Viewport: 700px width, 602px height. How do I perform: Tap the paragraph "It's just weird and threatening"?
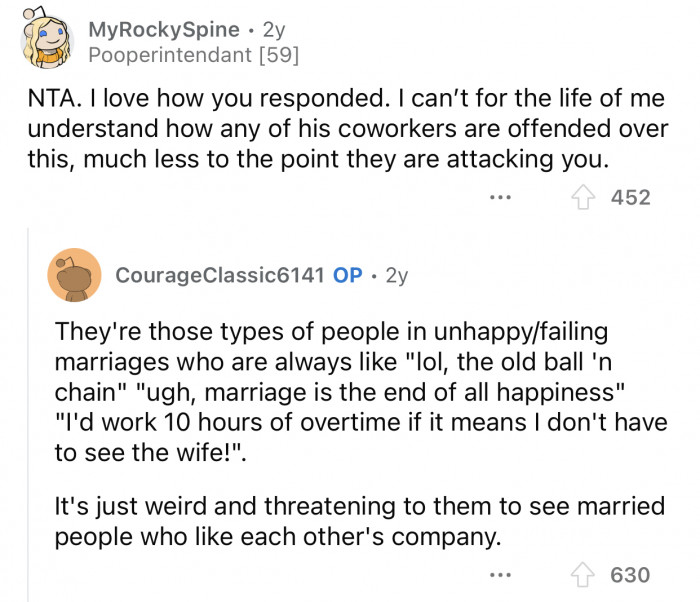coord(359,521)
